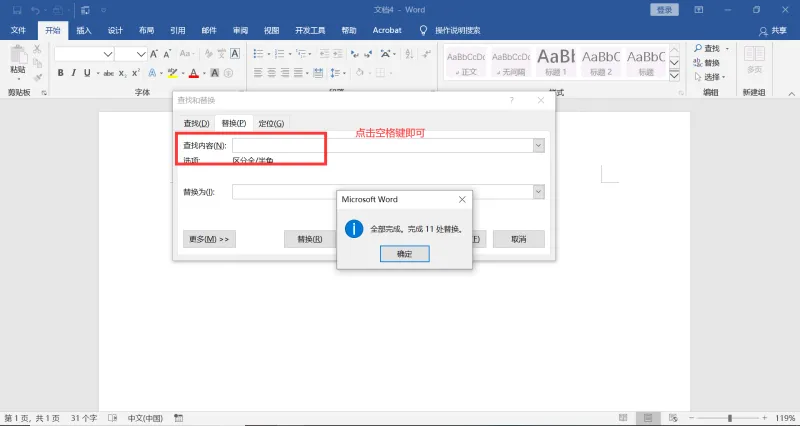
Task: Click the Format Painter brush icon
Action: click(x=37, y=77)
